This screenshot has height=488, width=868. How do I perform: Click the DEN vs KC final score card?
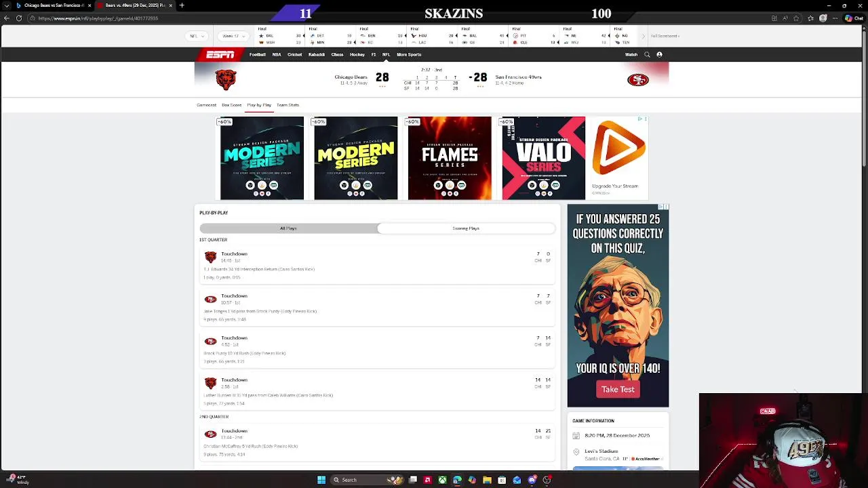[x=382, y=36]
